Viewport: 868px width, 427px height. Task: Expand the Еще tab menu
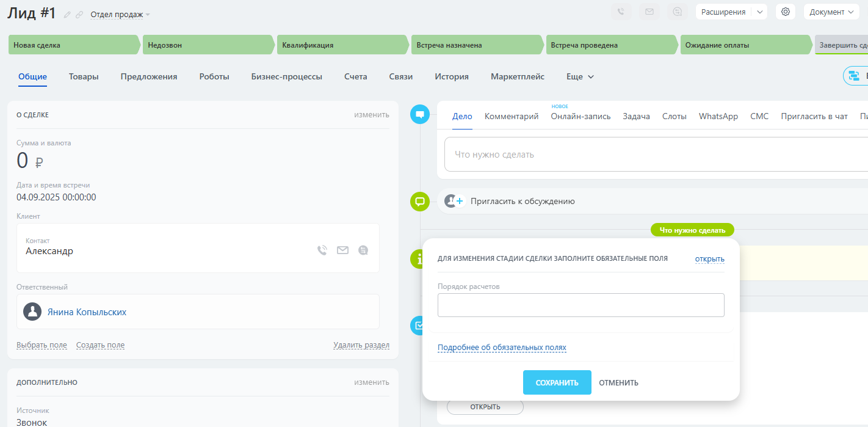(580, 77)
